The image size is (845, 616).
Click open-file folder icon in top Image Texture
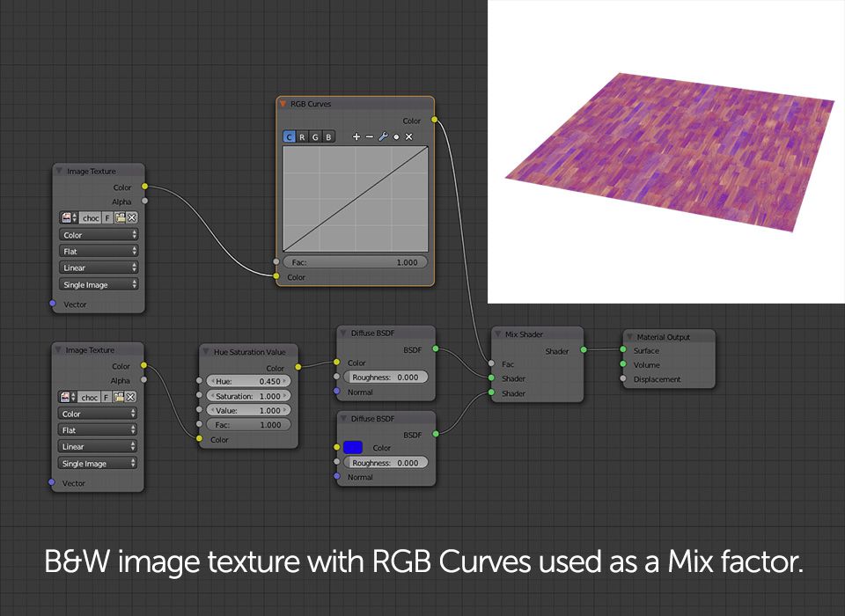click(x=120, y=217)
